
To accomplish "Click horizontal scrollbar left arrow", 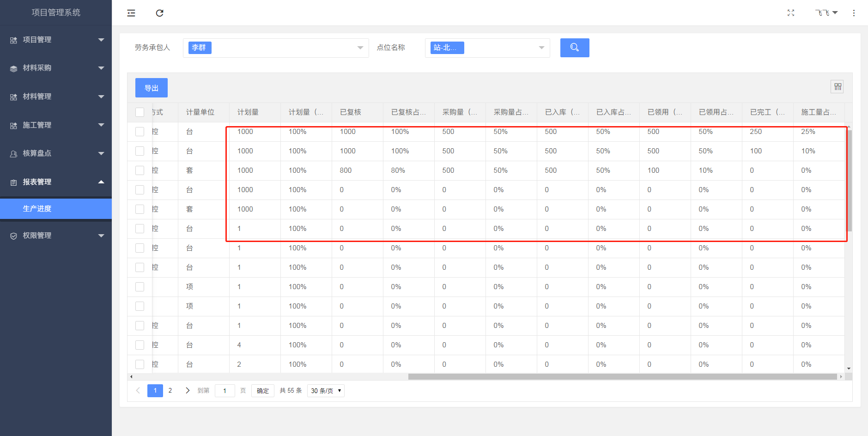I will pyautogui.click(x=131, y=377).
